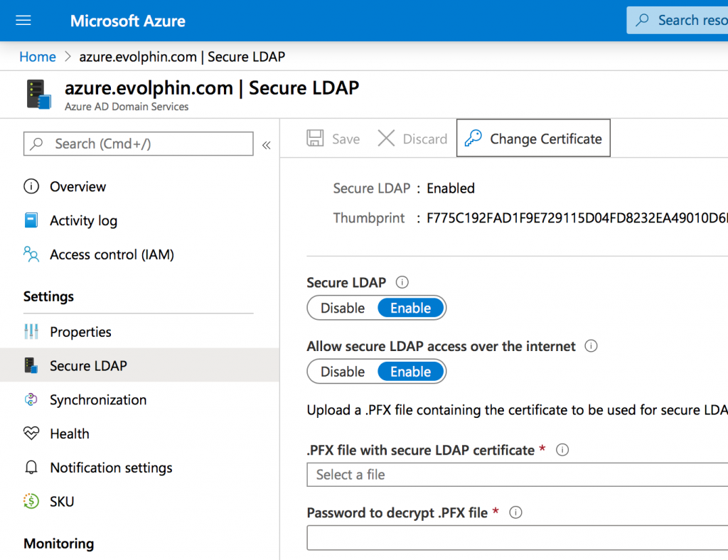
Task: Open Overview in sidebar
Action: pyautogui.click(x=78, y=186)
